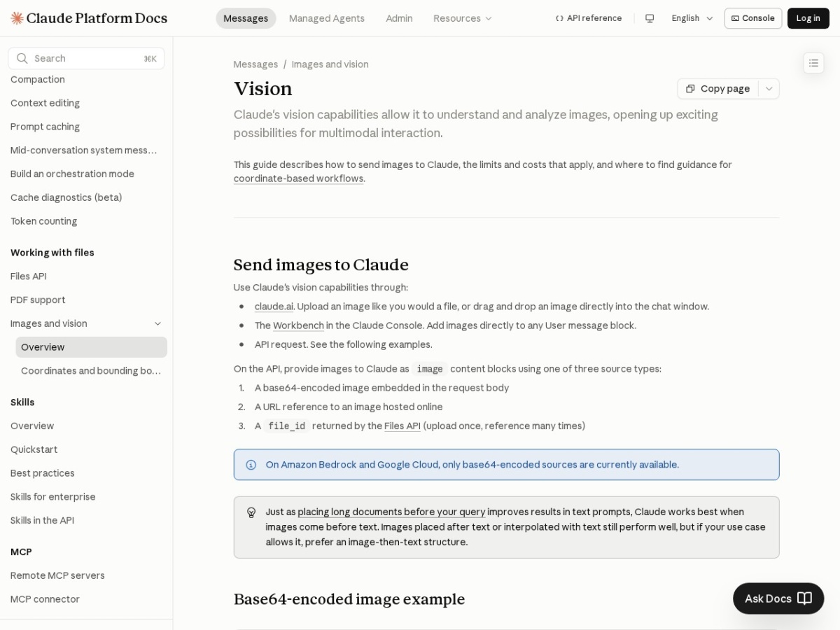This screenshot has height=630, width=840.
Task: Click the Messages breadcrumb link
Action: pos(255,64)
